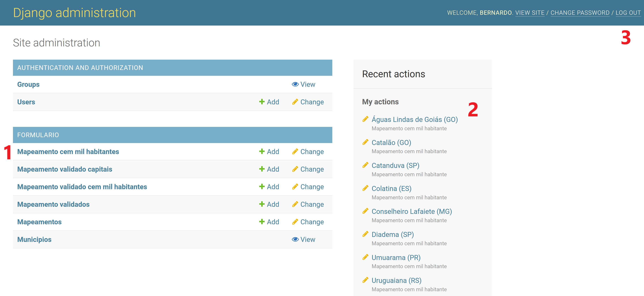This screenshot has width=644, height=296.
Task: Click the Django administration title
Action: 75,13
